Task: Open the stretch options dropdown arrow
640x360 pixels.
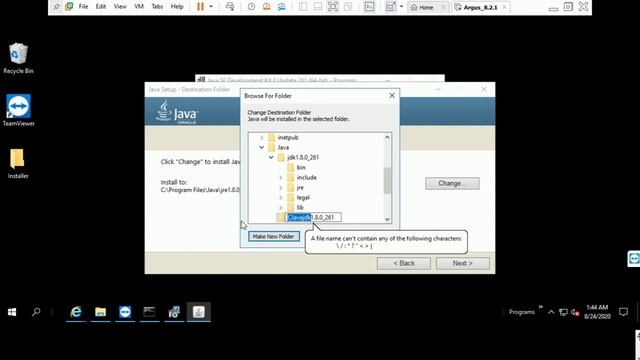Action: (401, 7)
